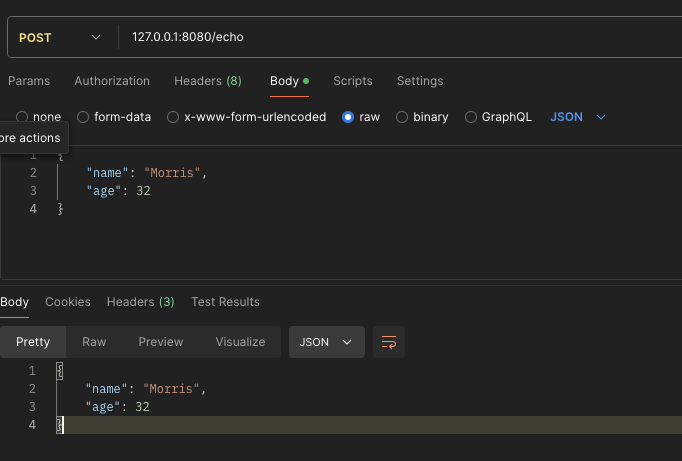Show the response Cookies tab
The height and width of the screenshot is (461, 682).
[68, 302]
